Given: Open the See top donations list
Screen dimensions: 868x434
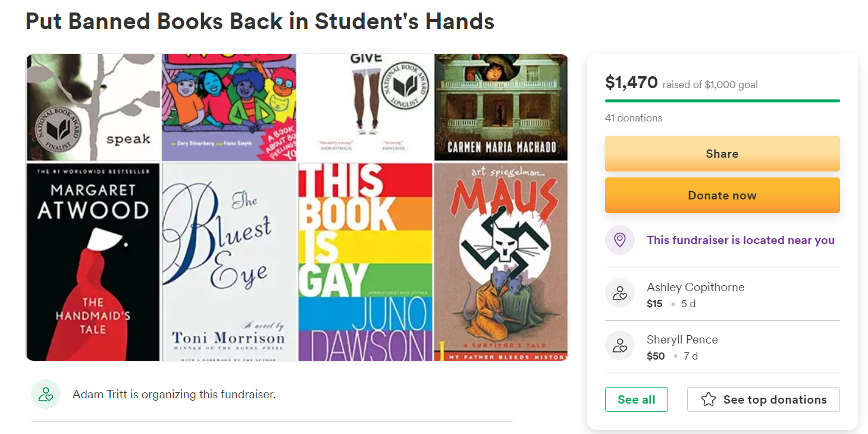Looking at the screenshot, I should (x=763, y=399).
